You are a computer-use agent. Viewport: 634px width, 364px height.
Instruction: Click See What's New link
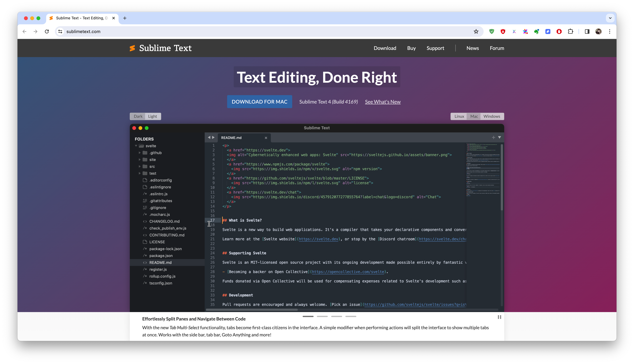382,102
